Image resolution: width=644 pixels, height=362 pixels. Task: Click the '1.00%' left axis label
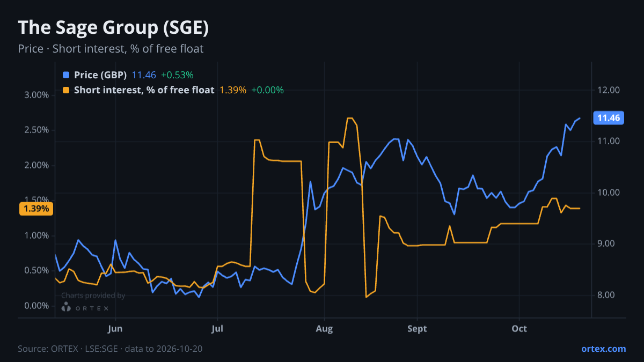click(37, 235)
